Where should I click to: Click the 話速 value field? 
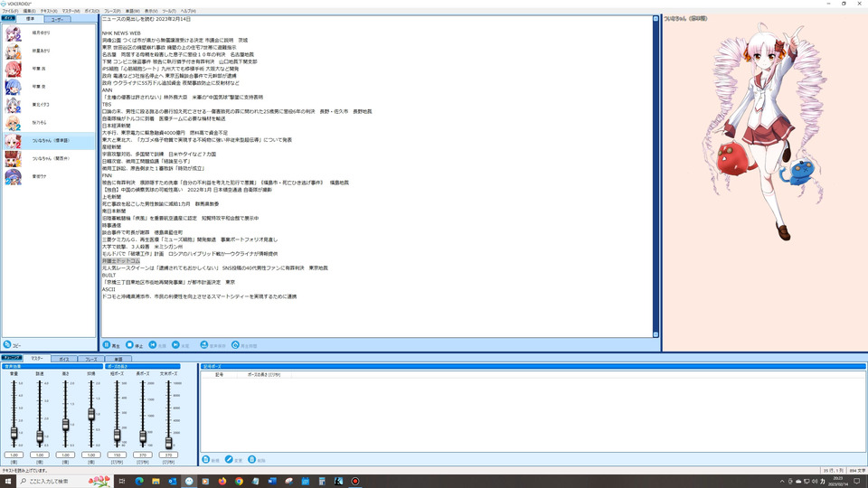click(x=40, y=455)
